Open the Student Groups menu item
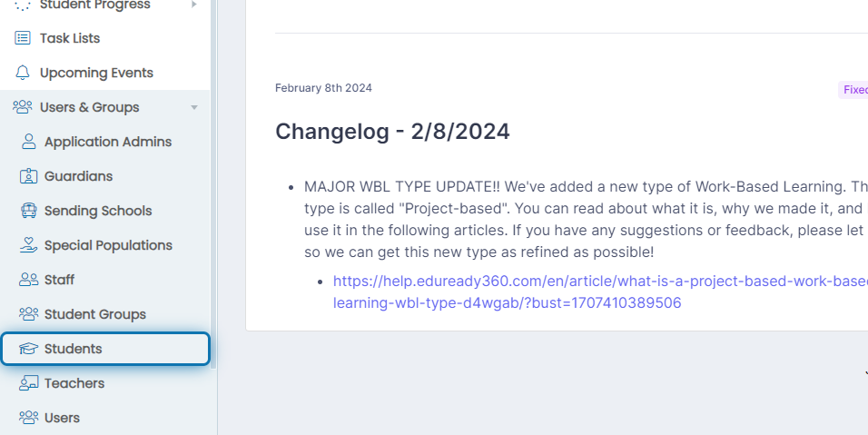Screen dimensions: 868x435 point(105,314)
